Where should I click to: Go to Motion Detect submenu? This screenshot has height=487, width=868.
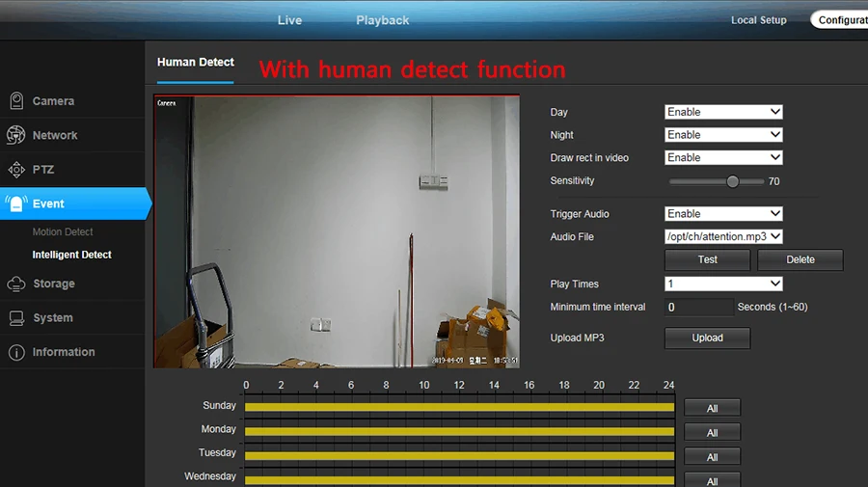[x=63, y=231]
